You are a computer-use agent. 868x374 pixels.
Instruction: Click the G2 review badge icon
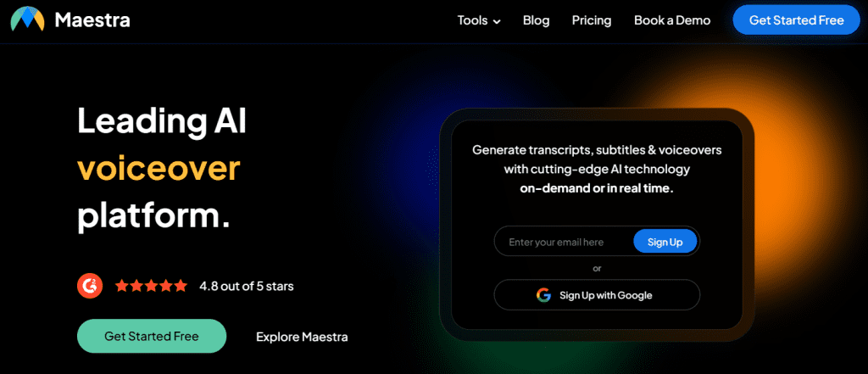coord(90,287)
